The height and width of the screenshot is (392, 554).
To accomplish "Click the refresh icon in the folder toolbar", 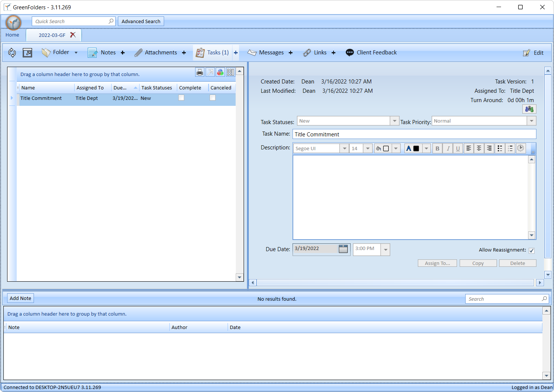I will click(x=12, y=53).
